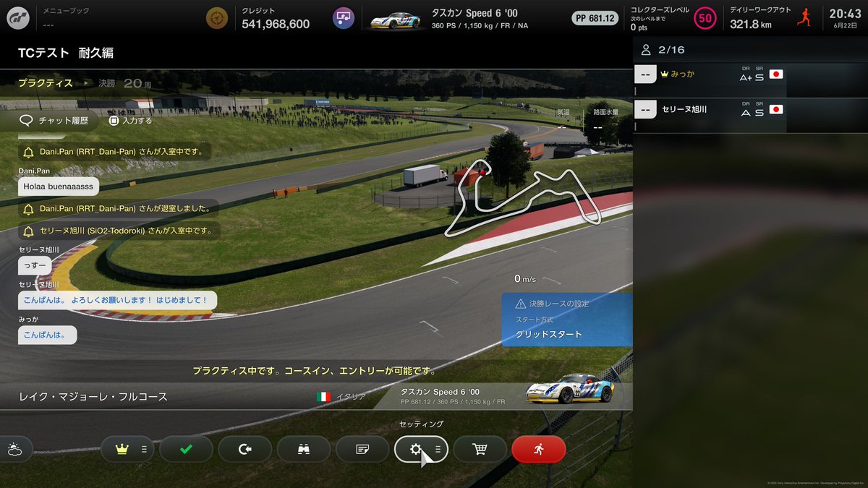
Task: Click the 20:43 clock display
Action: point(845,13)
